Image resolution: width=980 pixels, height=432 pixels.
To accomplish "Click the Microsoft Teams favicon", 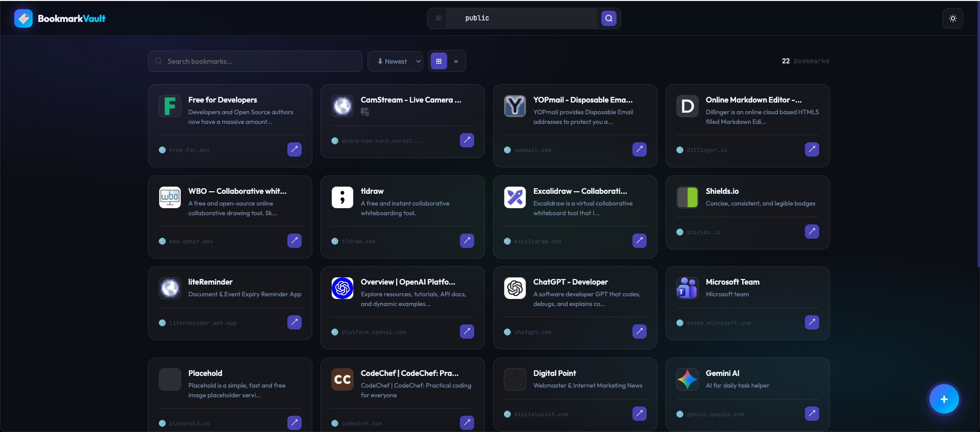I will (x=688, y=288).
